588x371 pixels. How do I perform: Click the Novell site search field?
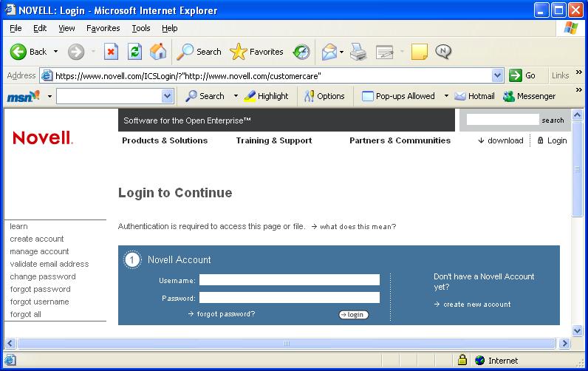502,120
